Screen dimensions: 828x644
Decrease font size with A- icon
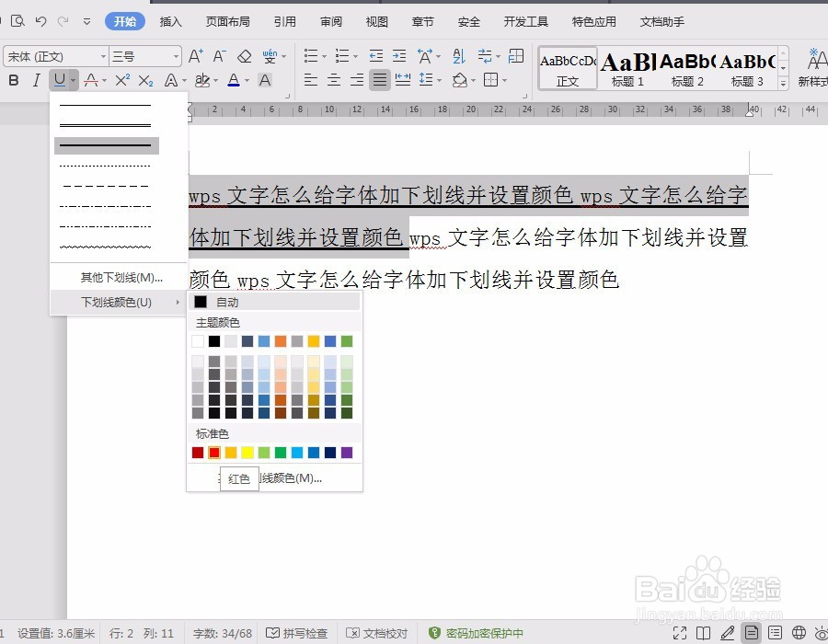tap(220, 56)
